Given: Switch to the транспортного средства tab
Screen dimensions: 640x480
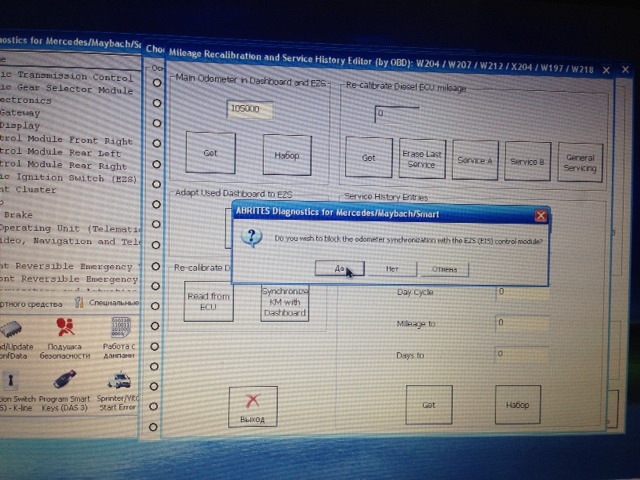Looking at the screenshot, I should pyautogui.click(x=31, y=304).
